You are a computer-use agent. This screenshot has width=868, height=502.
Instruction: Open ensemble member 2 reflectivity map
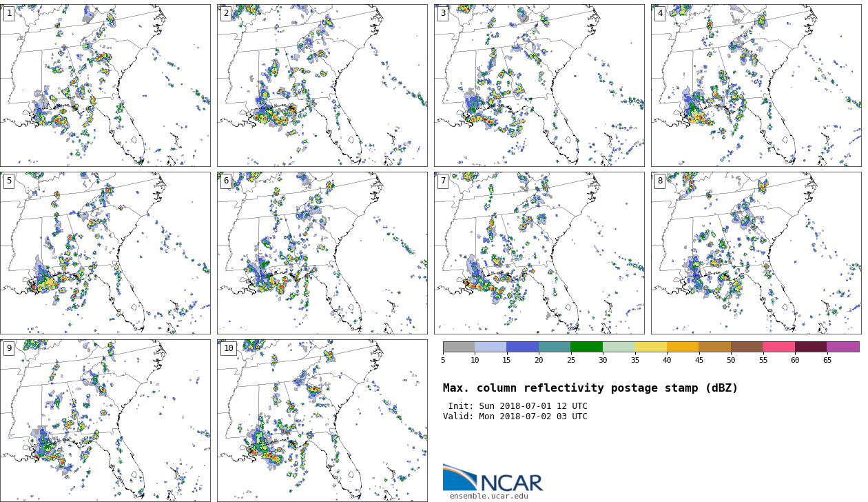tap(322, 86)
